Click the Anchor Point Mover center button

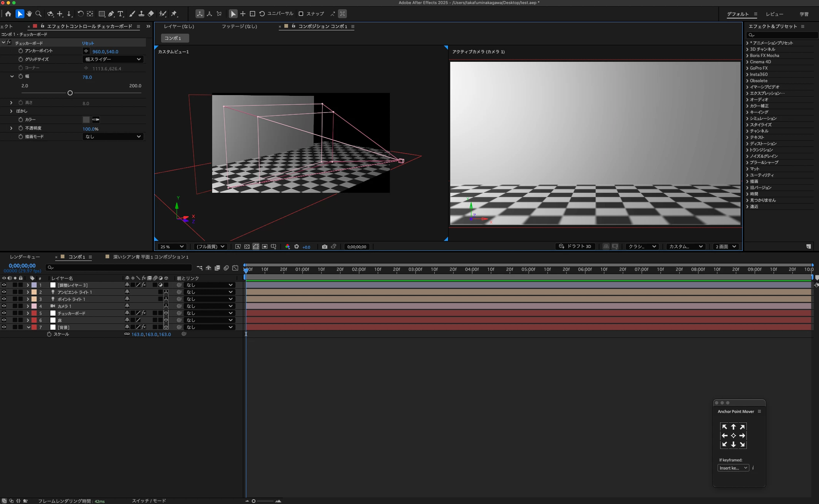tap(733, 436)
